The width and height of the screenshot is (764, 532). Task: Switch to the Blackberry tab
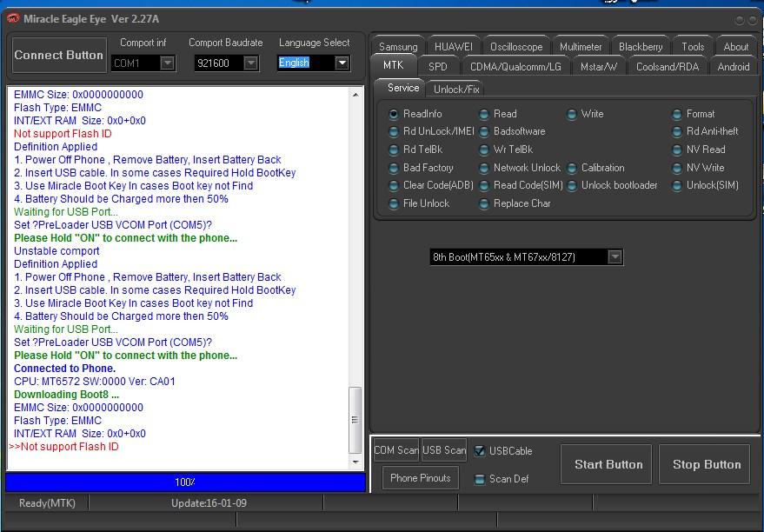point(641,47)
